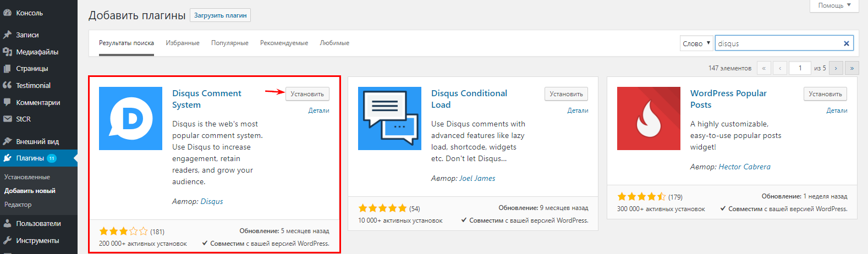Click the 200 000+ активных установок text
This screenshot has width=868, height=254.
(x=143, y=244)
